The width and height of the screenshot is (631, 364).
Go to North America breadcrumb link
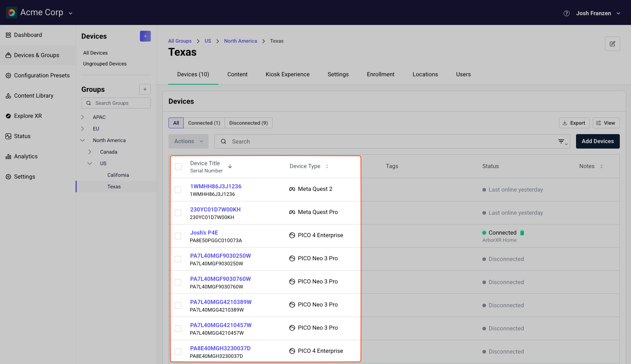tap(240, 41)
